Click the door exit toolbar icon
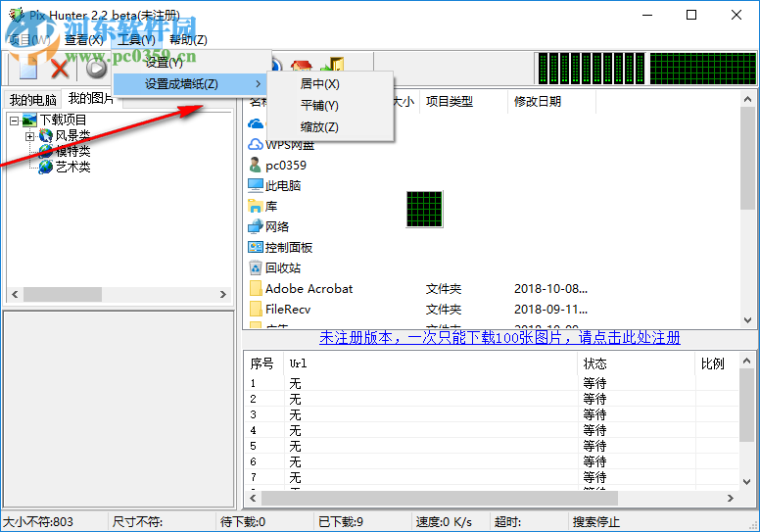The height and width of the screenshot is (532, 760). 333,64
